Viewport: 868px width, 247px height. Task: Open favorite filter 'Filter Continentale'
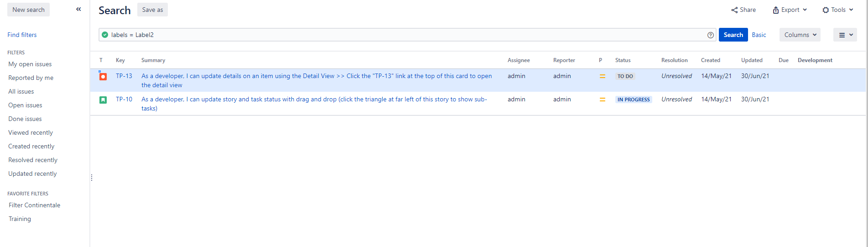(34, 205)
